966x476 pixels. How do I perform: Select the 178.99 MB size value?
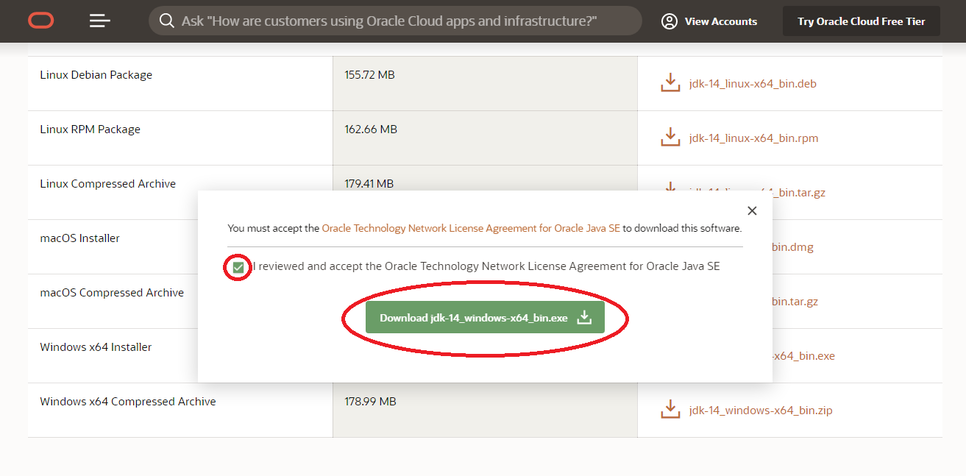pos(370,401)
